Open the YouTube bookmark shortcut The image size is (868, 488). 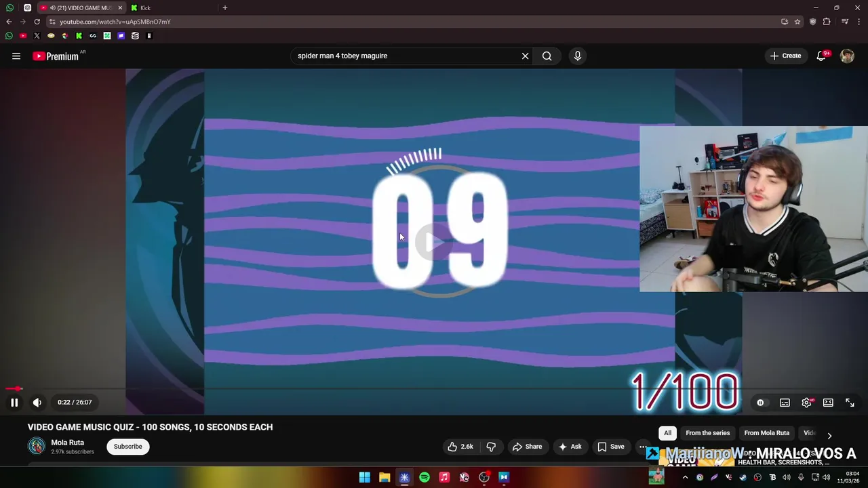point(23,36)
